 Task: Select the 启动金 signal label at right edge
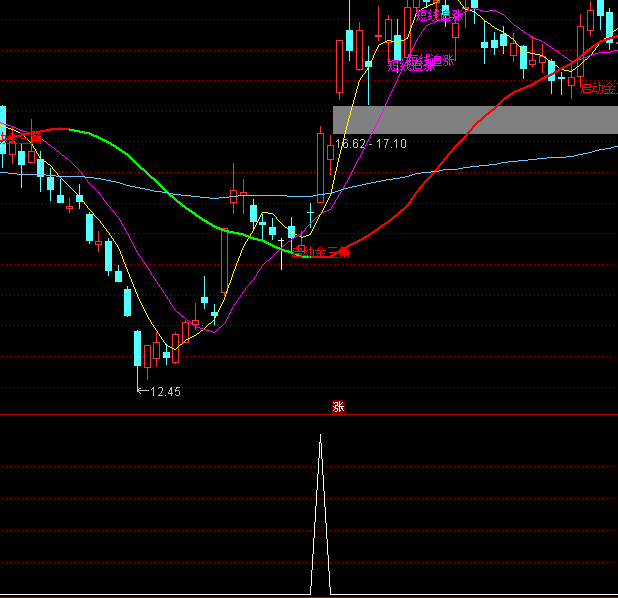pos(598,89)
